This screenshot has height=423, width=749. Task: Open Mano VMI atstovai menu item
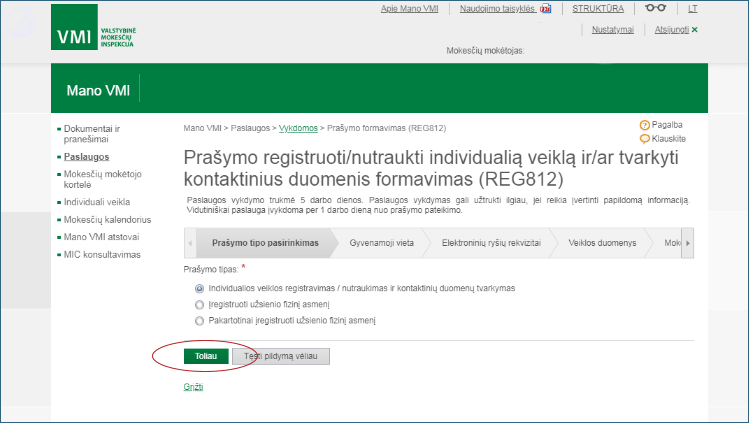coord(102,237)
